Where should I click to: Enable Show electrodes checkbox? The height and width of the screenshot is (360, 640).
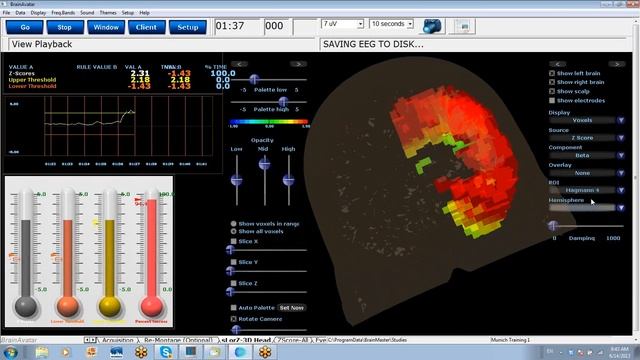coord(552,100)
